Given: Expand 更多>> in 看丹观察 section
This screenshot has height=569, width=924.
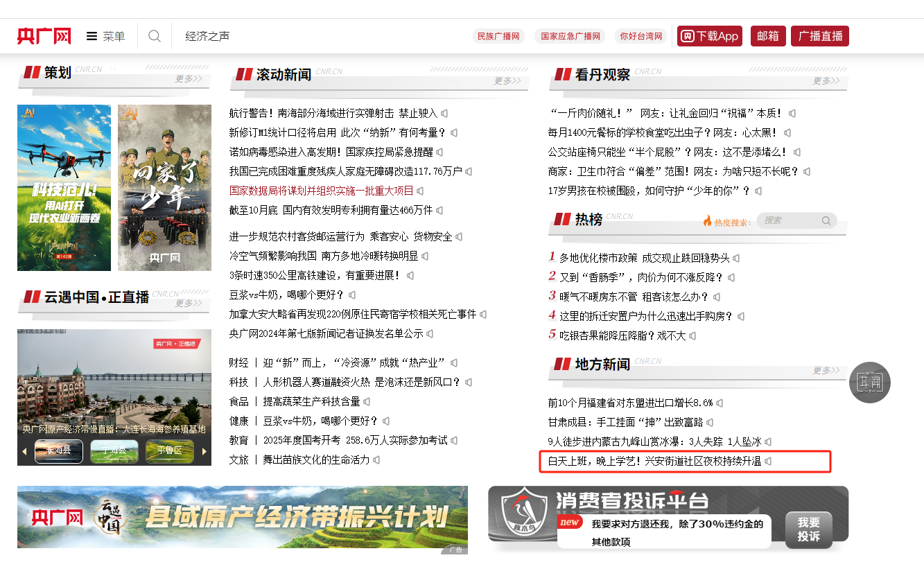Looking at the screenshot, I should pos(826,81).
